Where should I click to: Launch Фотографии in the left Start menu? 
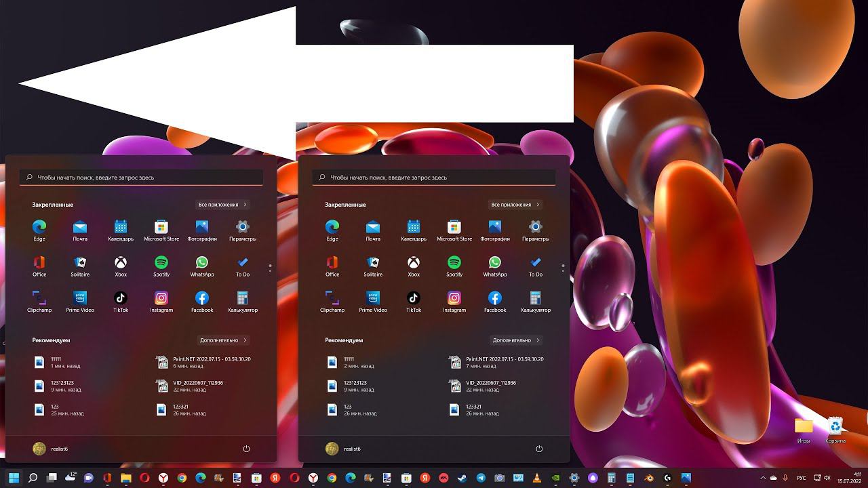tap(202, 230)
